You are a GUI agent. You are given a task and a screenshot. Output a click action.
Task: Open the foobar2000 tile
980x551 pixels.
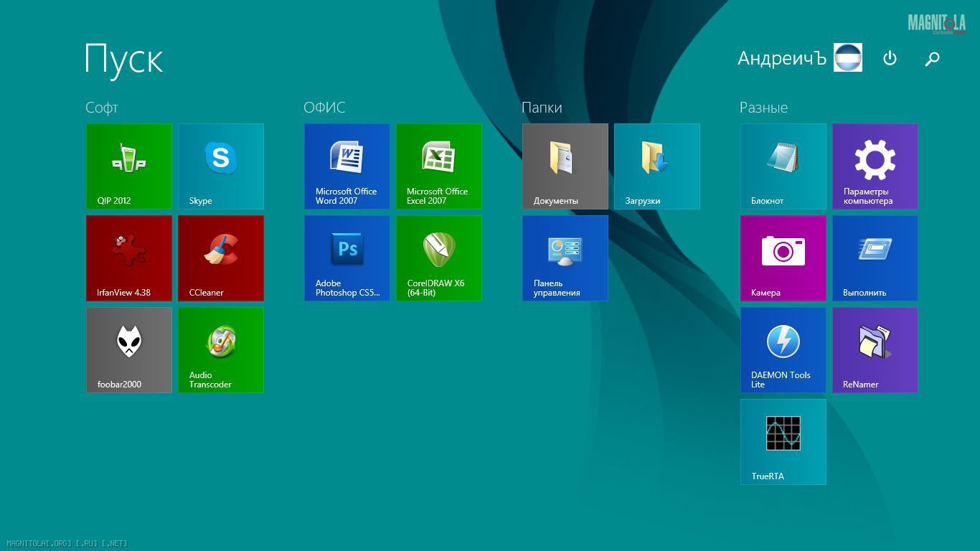click(129, 350)
